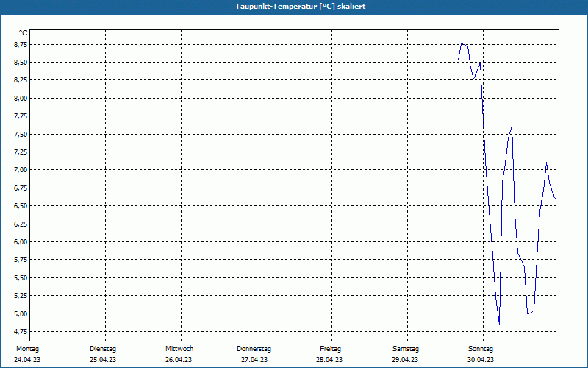Click the 5,50 y-axis value

tap(21, 278)
